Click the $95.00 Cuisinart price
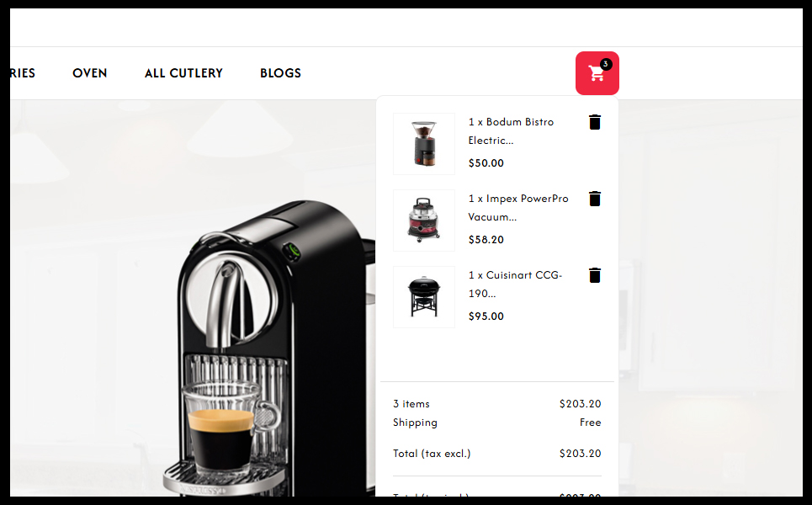Image resolution: width=812 pixels, height=505 pixels. (x=486, y=316)
